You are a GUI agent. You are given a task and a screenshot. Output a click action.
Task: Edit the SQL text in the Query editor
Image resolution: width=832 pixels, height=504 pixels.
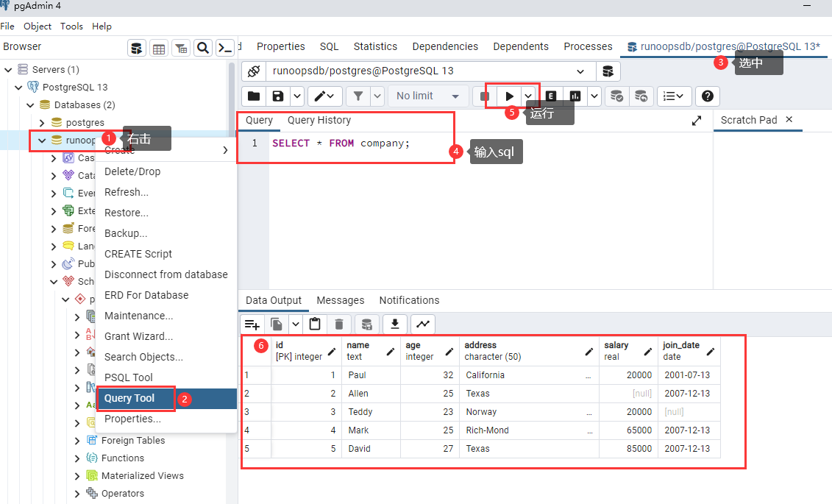click(346, 143)
